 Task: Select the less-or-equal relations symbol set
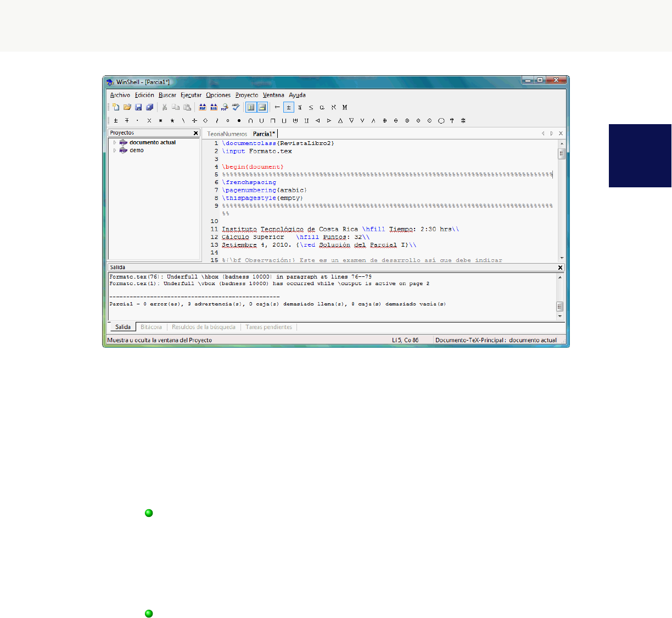[311, 107]
